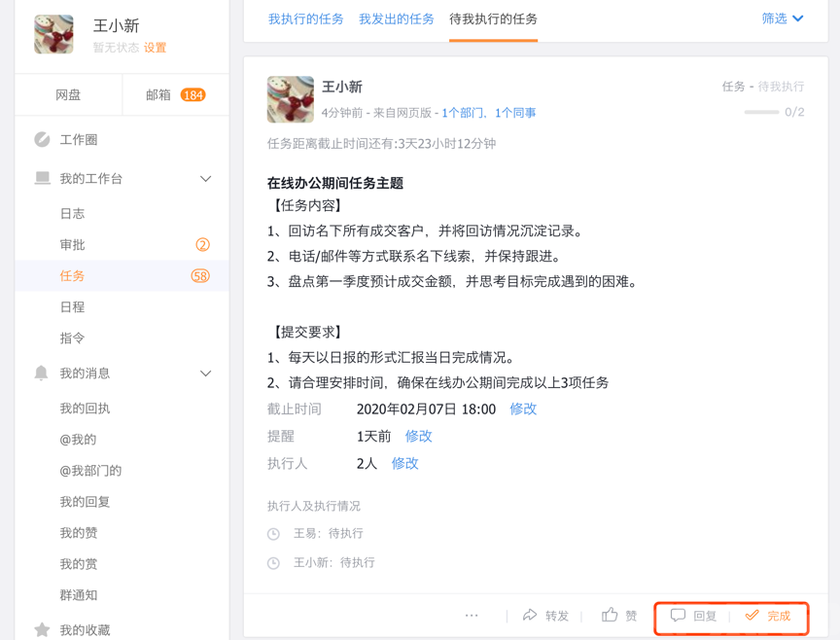Click the 回复 speech bubble icon
Screen dimensions: 840x640
point(679,616)
